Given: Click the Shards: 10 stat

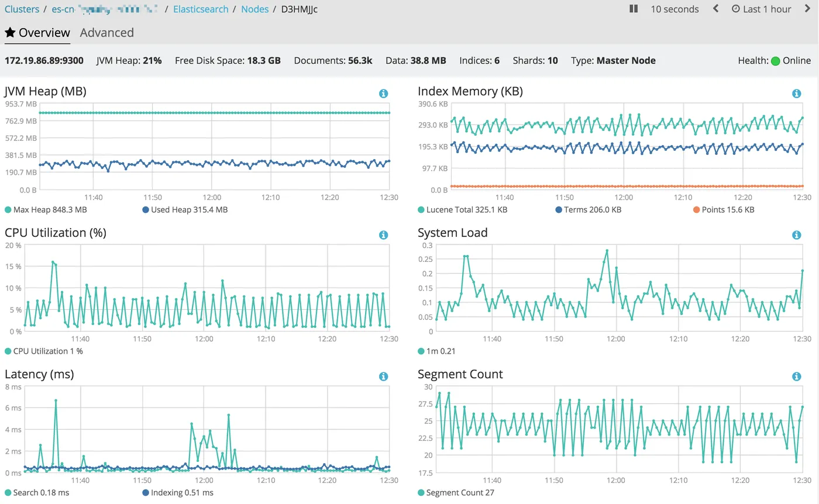Looking at the screenshot, I should [535, 61].
